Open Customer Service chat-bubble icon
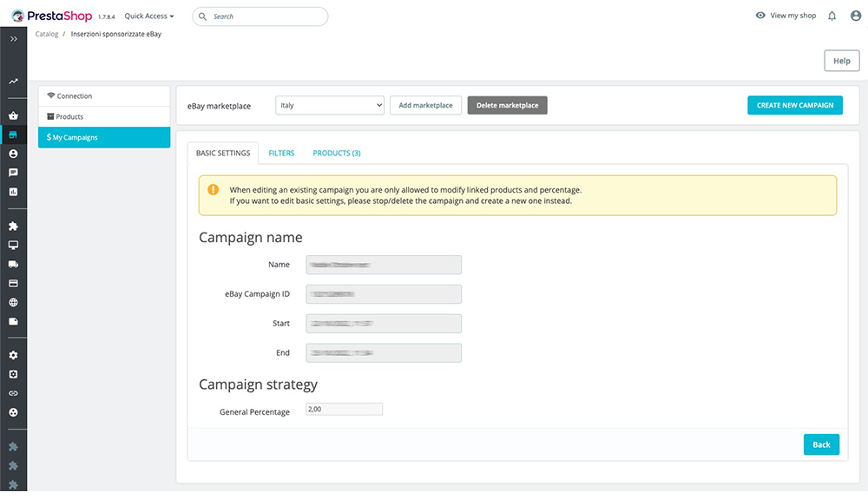This screenshot has height=499, width=868. coord(13,173)
